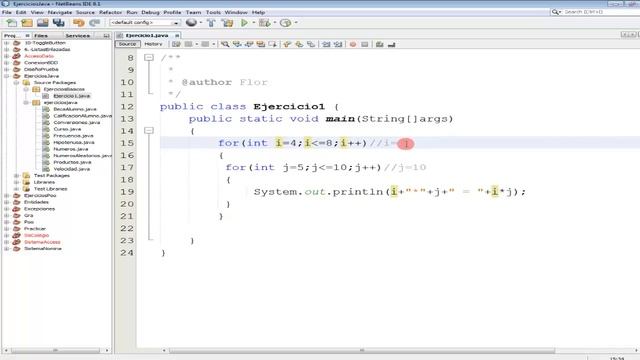The height and width of the screenshot is (360, 640).
Task: Click the New Project toolbar icon
Action: pos(27,23)
